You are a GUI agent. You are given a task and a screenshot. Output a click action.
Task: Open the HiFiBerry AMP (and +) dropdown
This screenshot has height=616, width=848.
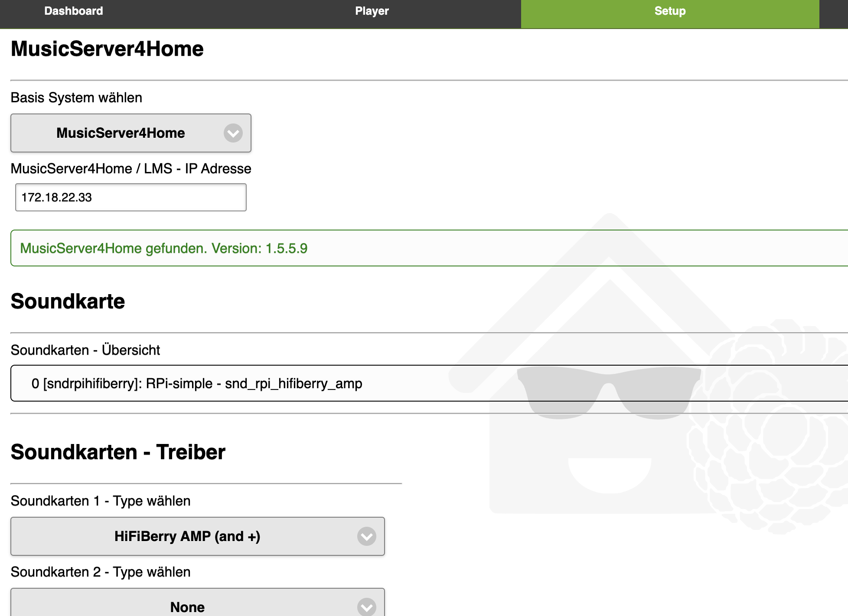(x=187, y=536)
